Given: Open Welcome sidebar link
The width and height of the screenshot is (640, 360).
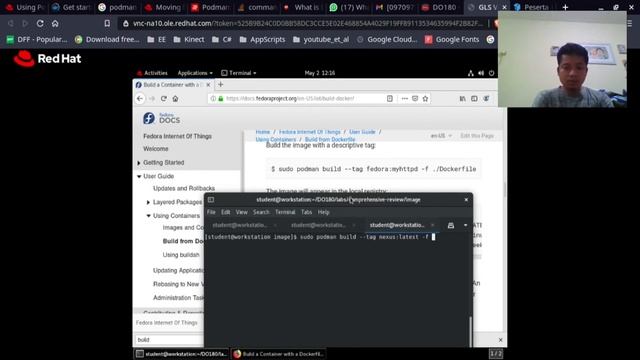Looking at the screenshot, I should click(156, 149).
